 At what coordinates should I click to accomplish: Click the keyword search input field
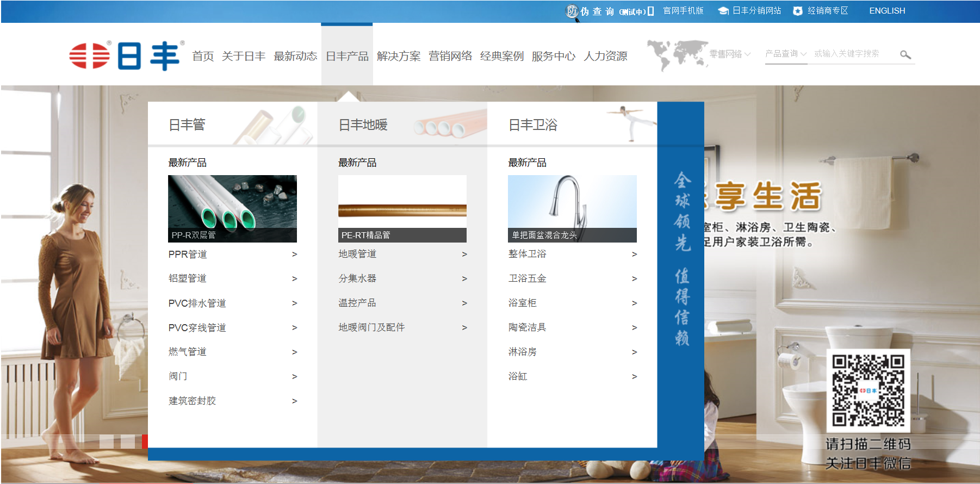tap(853, 54)
